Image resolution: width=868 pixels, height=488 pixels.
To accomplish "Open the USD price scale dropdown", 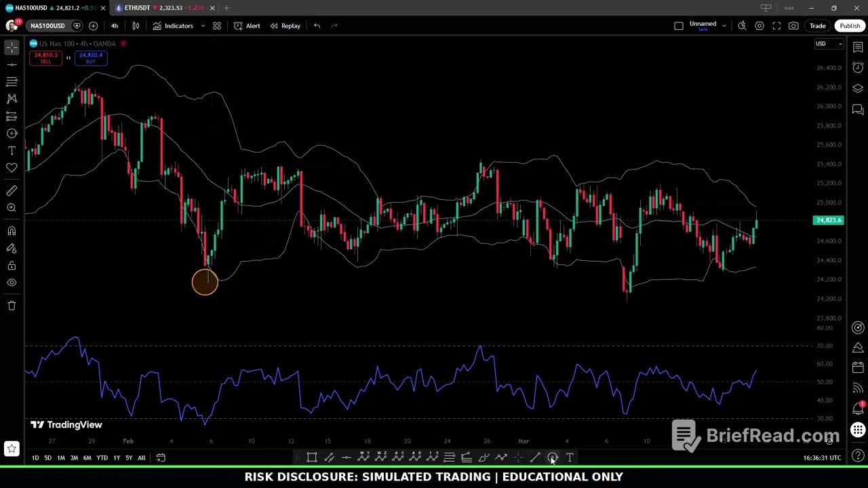I will pyautogui.click(x=829, y=43).
